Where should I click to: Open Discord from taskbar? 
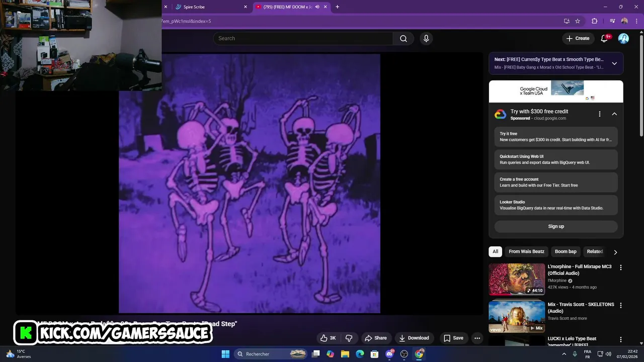pyautogui.click(x=389, y=354)
